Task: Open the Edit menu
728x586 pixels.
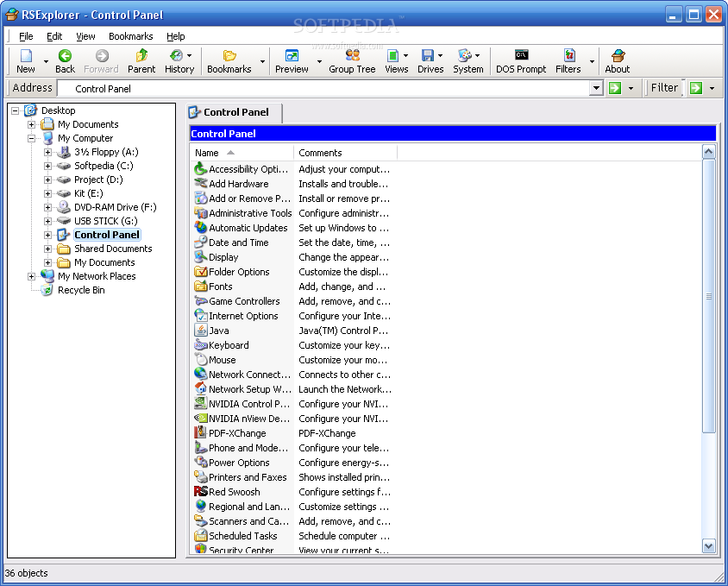Action: (x=54, y=36)
